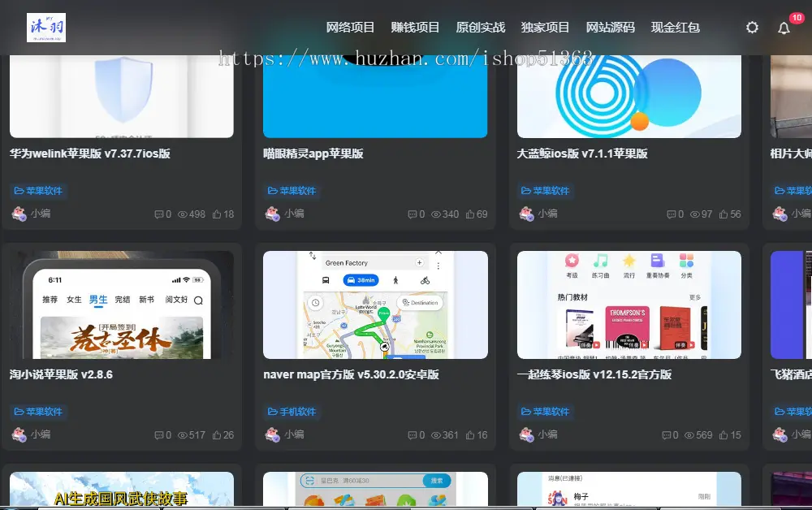Click comment icon on 一起练琴 card

point(667,435)
